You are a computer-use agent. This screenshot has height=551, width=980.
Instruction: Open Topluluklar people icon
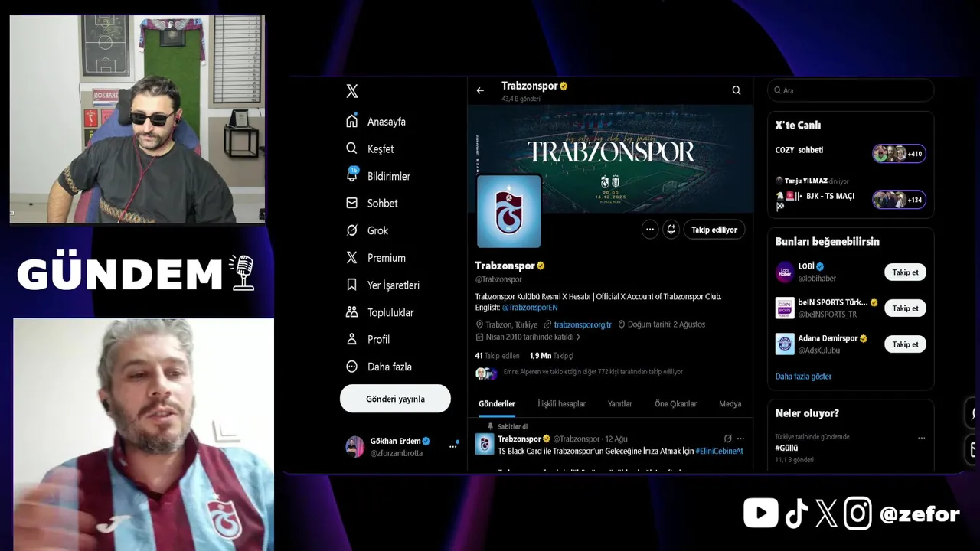352,312
